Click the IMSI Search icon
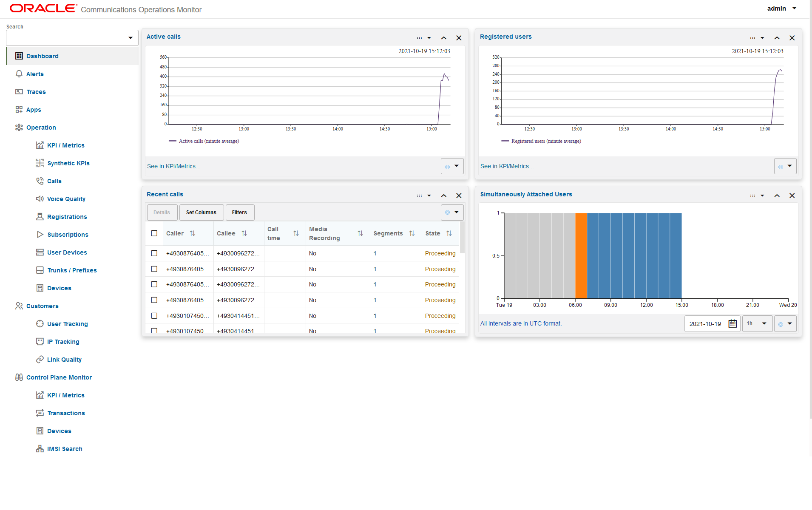 pos(40,449)
